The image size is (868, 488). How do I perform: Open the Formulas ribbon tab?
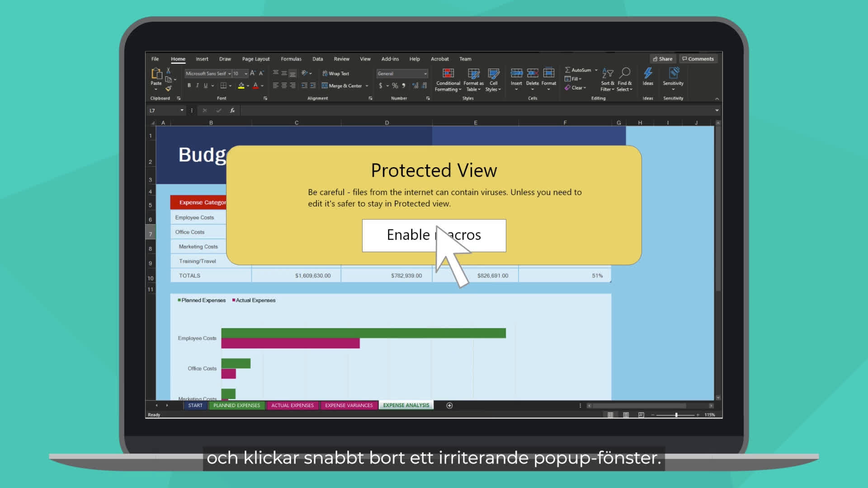tap(291, 59)
